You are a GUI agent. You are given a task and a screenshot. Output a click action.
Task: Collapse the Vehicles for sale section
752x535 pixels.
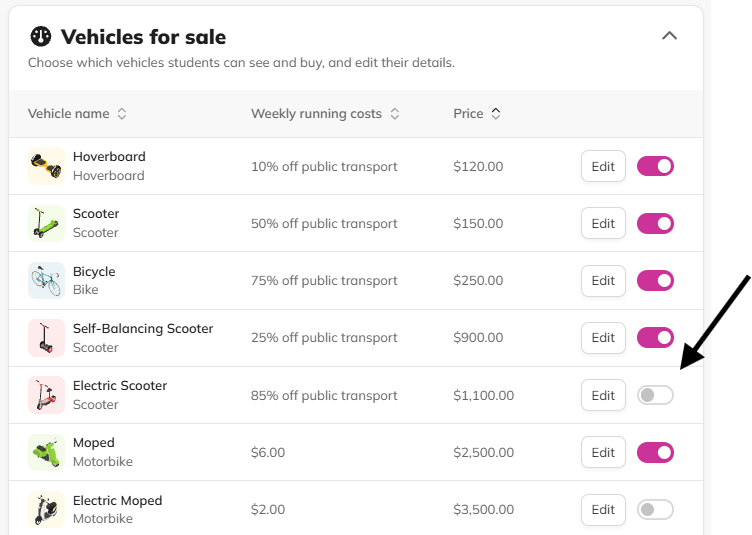670,35
